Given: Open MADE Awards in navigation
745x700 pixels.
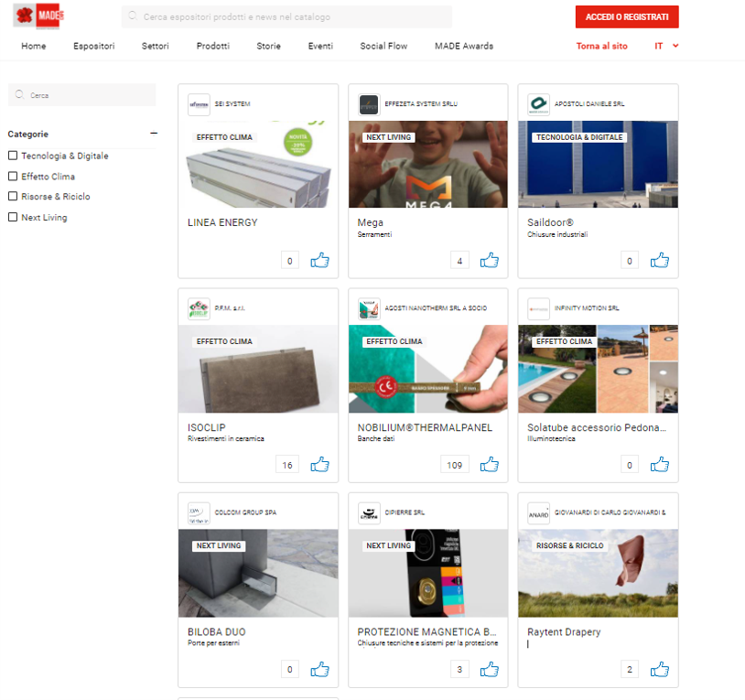Looking at the screenshot, I should pos(464,46).
